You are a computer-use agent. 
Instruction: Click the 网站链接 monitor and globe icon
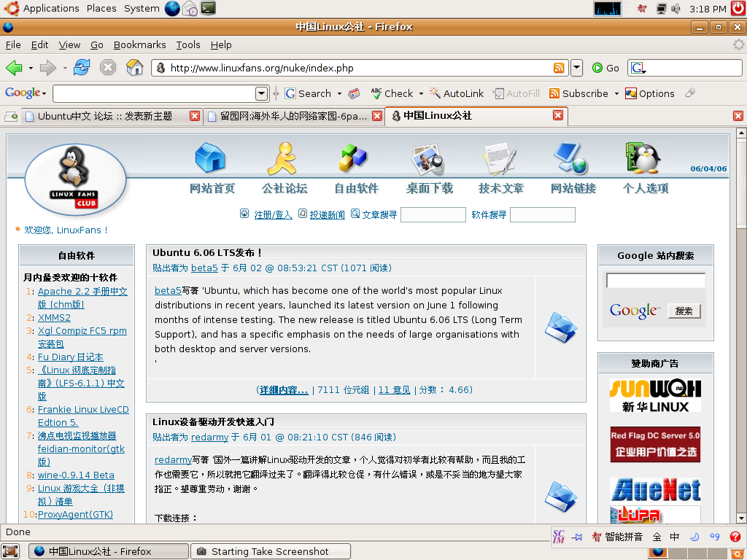pos(570,158)
